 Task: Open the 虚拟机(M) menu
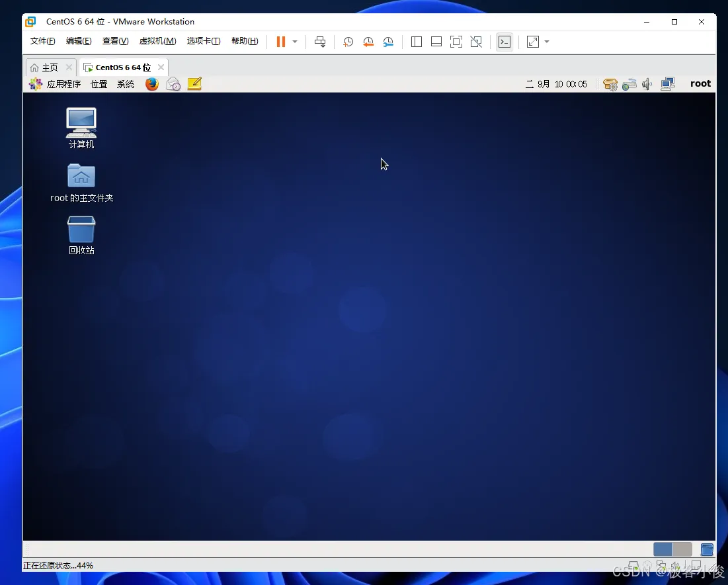click(x=158, y=41)
